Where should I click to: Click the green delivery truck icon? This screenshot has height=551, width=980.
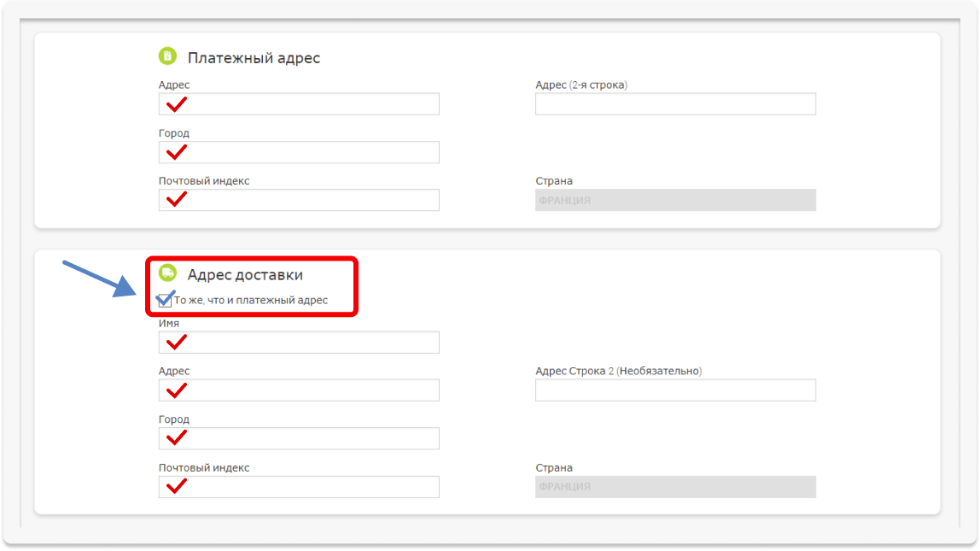pos(167,273)
